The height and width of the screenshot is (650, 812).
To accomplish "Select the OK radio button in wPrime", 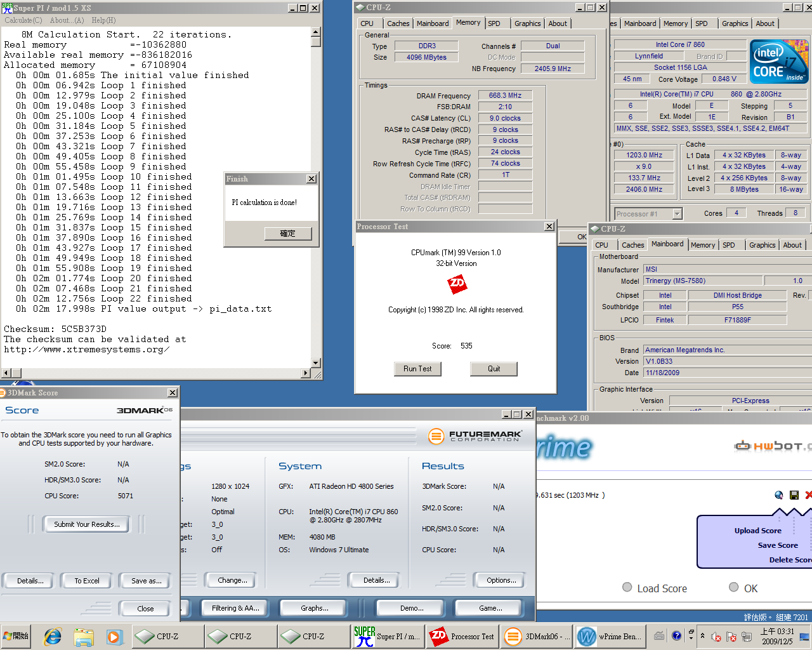I will point(733,587).
